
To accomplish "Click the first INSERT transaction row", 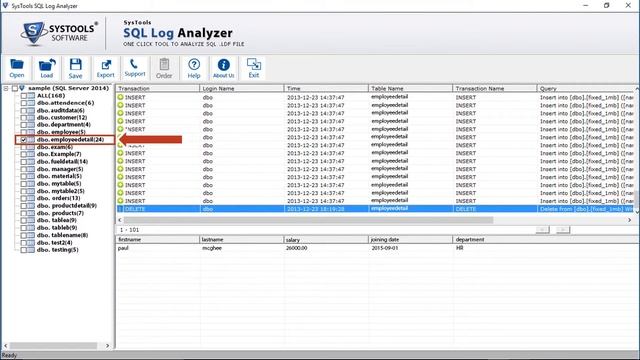I will (x=376, y=98).
